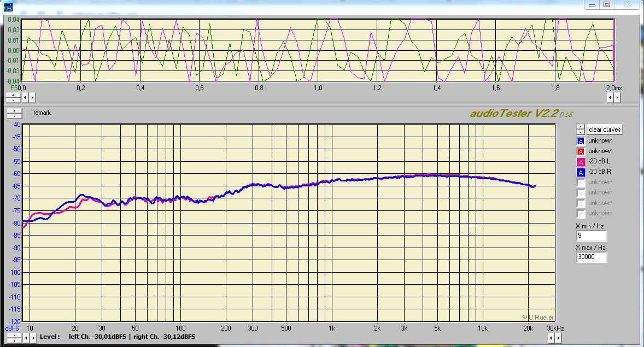
Task: Click the clear curves button
Action: coord(605,130)
